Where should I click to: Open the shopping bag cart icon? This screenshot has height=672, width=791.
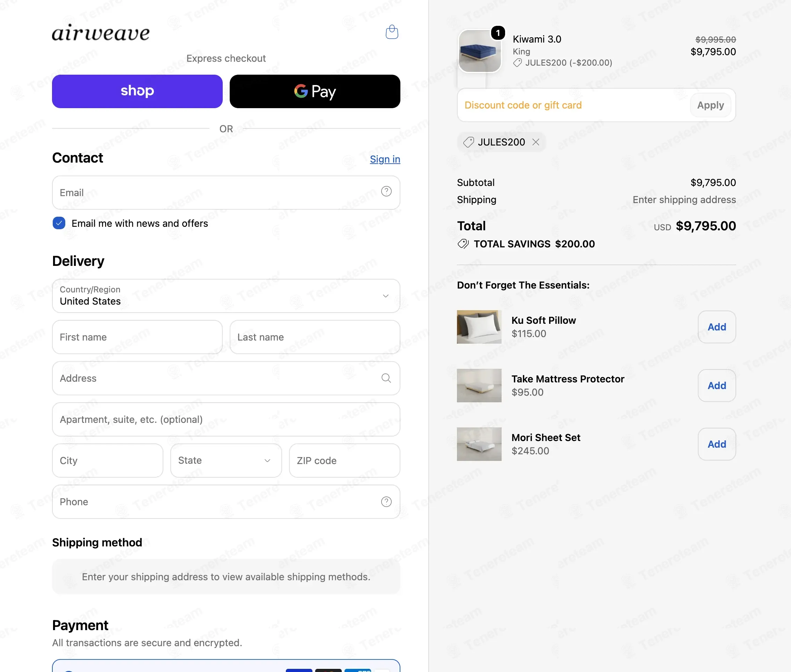tap(392, 32)
